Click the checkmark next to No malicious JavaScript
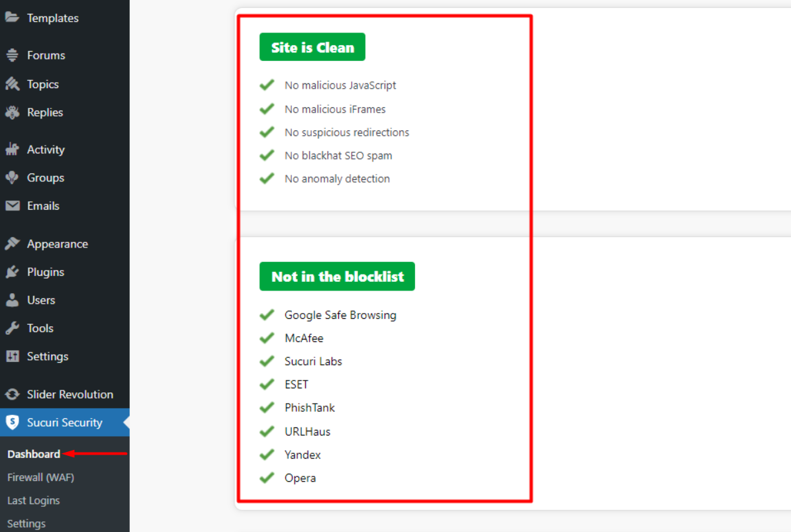 (267, 85)
